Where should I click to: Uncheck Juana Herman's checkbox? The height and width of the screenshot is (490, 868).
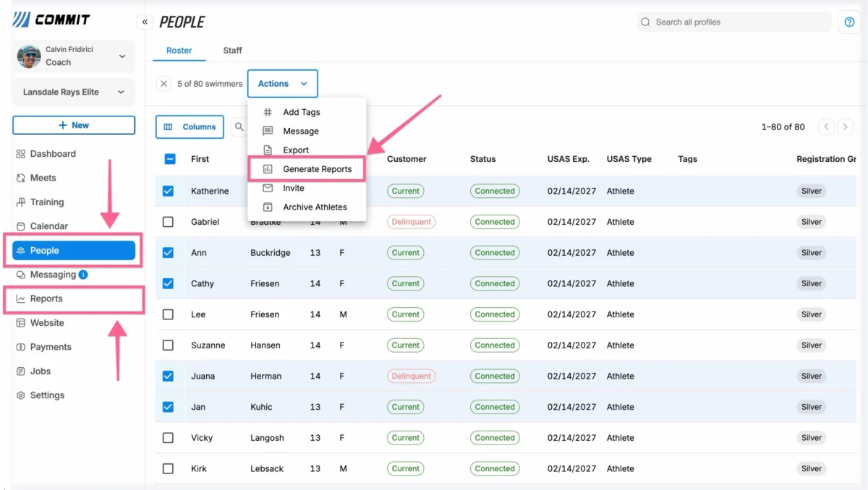pyautogui.click(x=168, y=376)
